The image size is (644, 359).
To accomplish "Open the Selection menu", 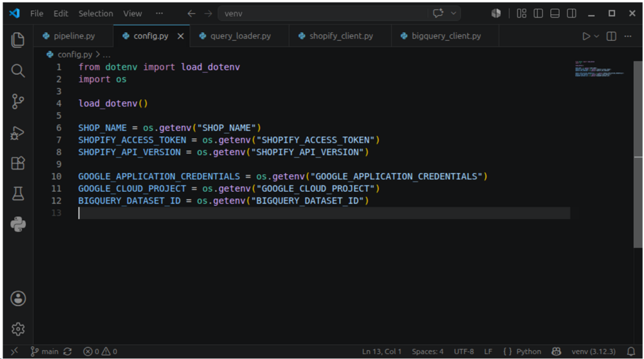I will point(96,14).
